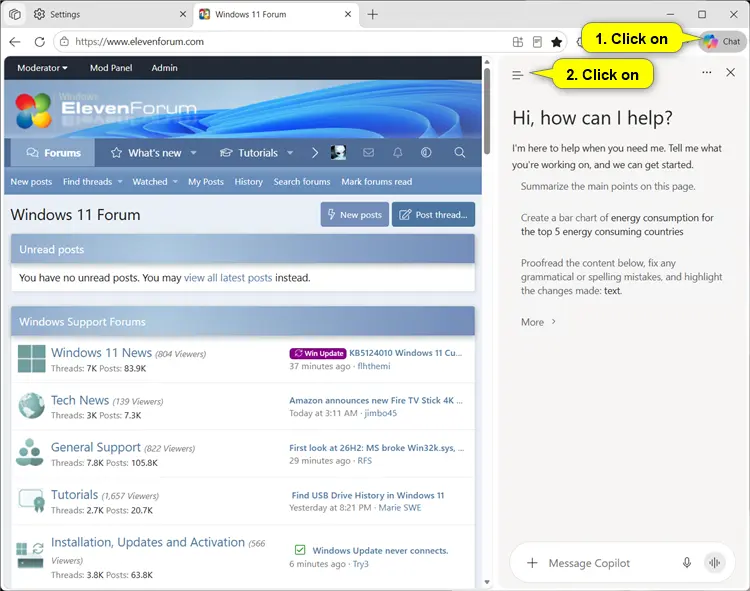Open Copilot pane more options ellipsis

706,73
